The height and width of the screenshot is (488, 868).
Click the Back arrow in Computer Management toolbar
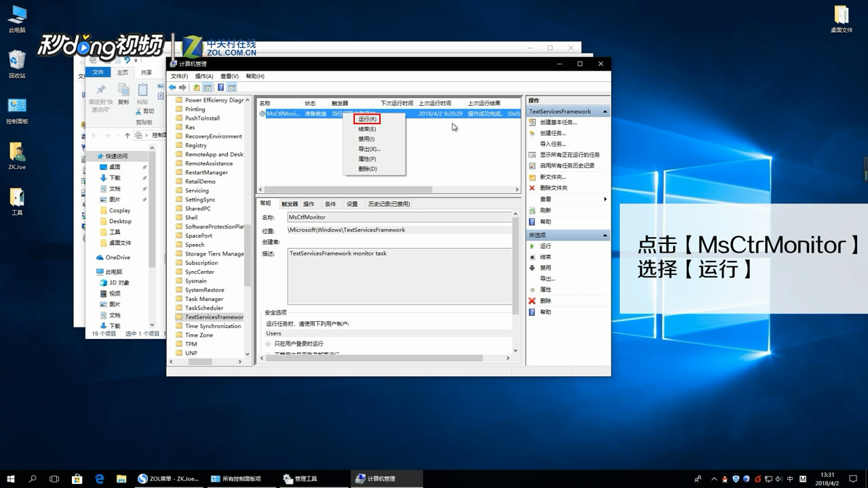pyautogui.click(x=172, y=87)
